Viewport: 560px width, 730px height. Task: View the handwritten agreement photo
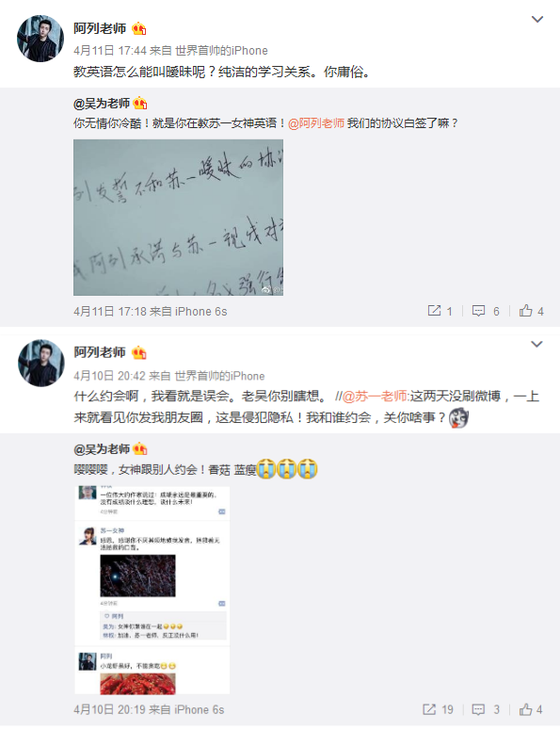[x=178, y=218]
